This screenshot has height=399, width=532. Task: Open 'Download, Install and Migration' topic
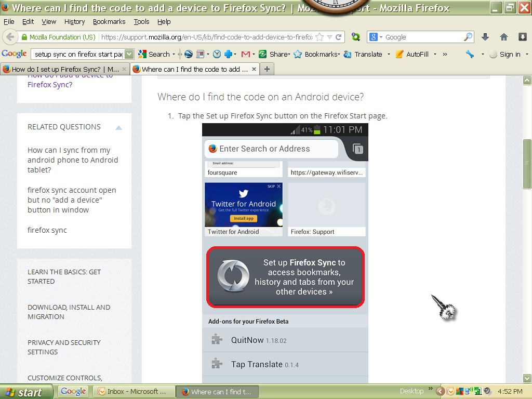[x=69, y=312]
